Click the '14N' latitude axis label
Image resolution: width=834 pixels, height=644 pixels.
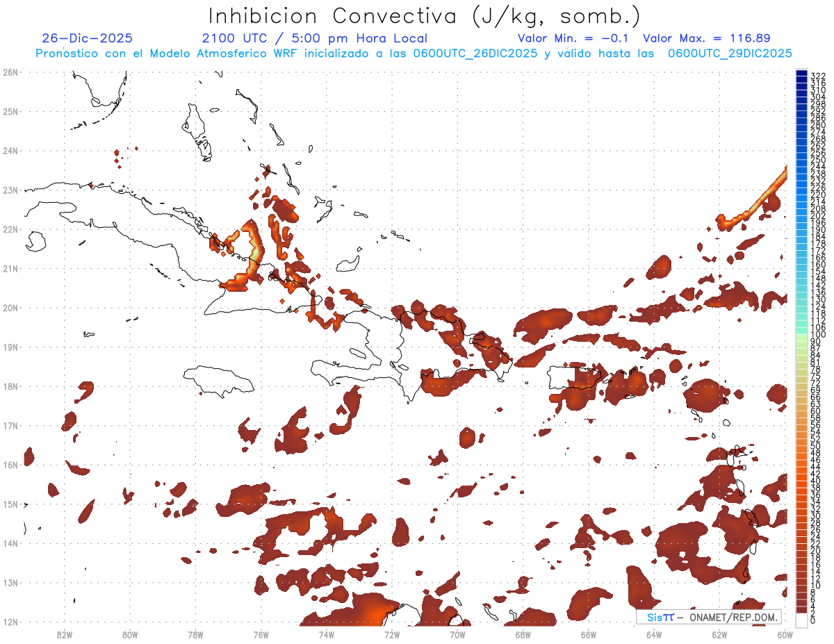pyautogui.click(x=10, y=543)
